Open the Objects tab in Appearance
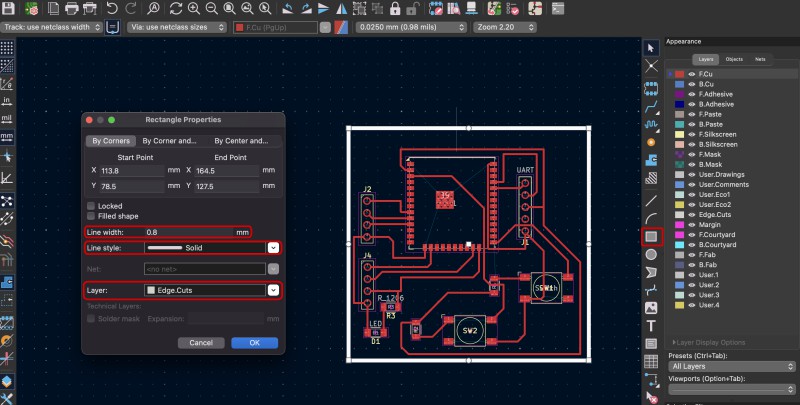The image size is (800, 405). click(734, 60)
